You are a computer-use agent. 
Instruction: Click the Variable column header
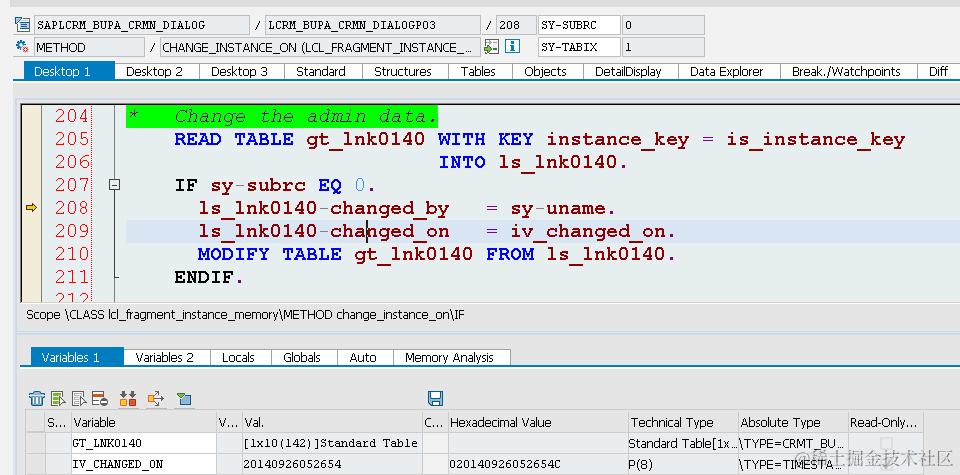[143, 422]
